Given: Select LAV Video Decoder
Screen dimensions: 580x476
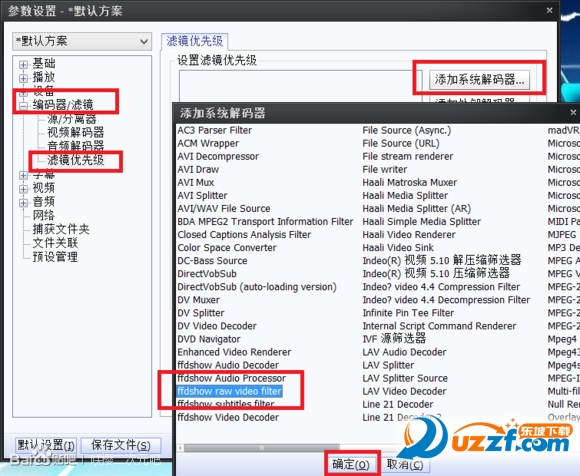Looking at the screenshot, I should point(404,391).
